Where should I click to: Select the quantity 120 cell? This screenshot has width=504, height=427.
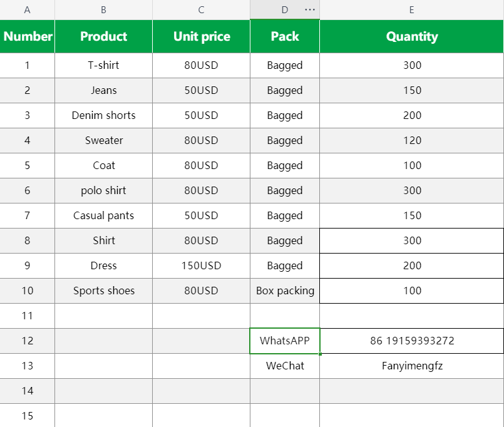click(x=411, y=140)
